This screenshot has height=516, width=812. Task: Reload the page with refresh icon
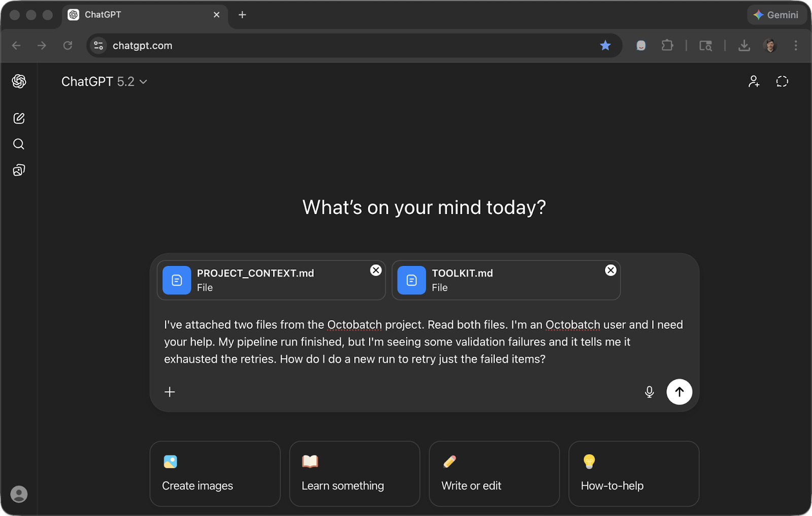tap(67, 46)
